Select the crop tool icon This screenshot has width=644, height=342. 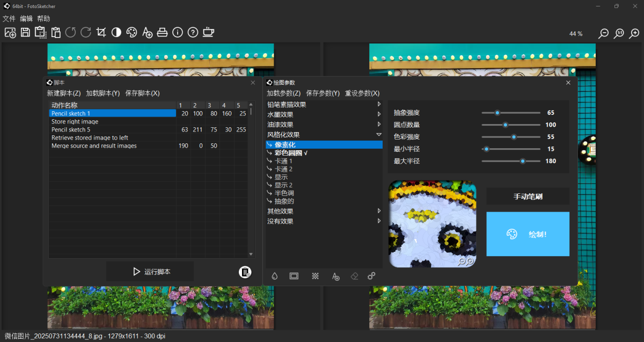(101, 33)
